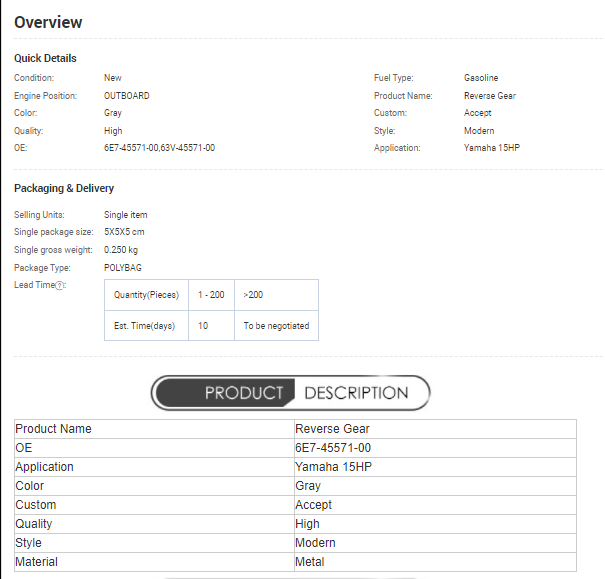Click the Overview heading
The image size is (605, 579).
pyautogui.click(x=48, y=22)
